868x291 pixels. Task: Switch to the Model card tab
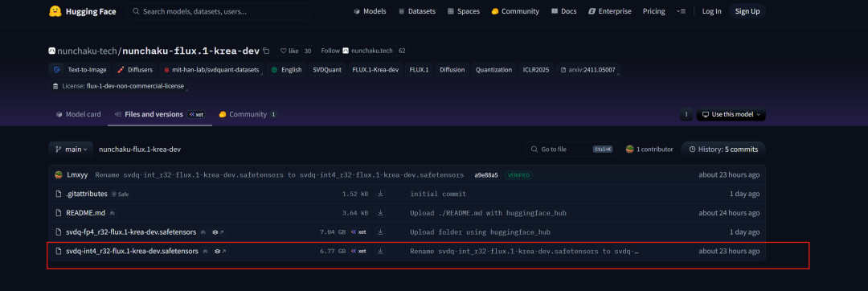pos(78,114)
